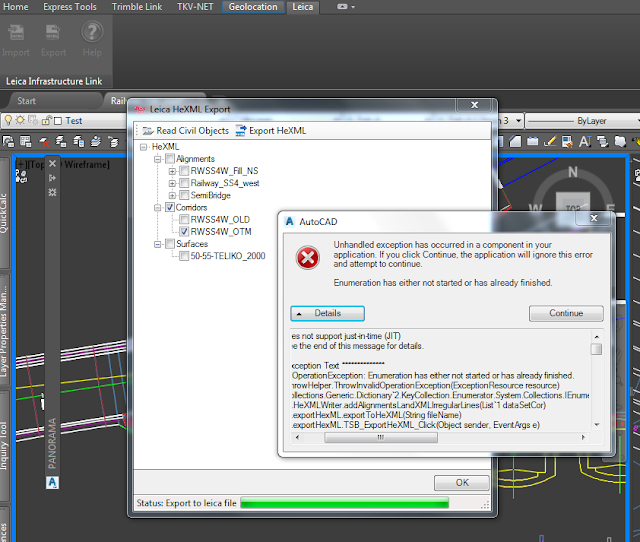Check the RWSS4W_OLD corridor checkbox
The image size is (640, 542).
[x=184, y=220]
